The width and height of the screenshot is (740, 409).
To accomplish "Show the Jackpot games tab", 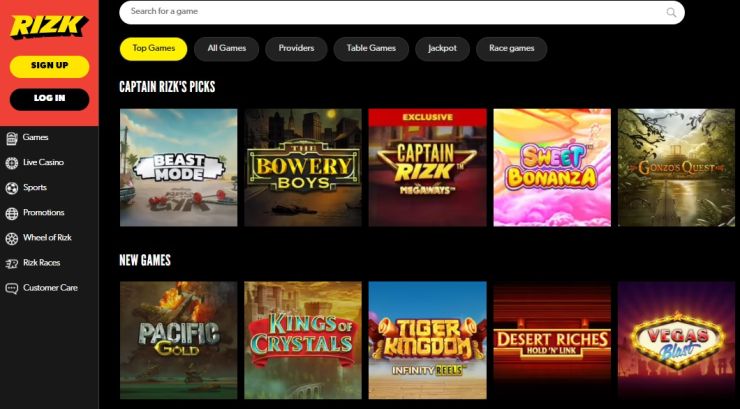I will pos(442,49).
